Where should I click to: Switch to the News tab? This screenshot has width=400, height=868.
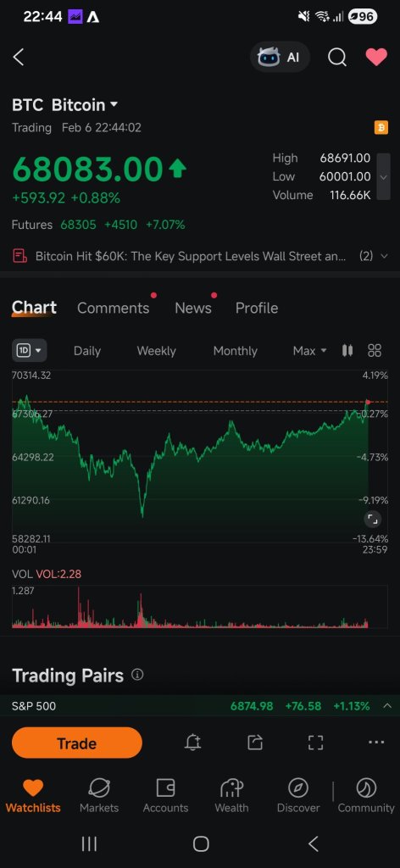(193, 309)
